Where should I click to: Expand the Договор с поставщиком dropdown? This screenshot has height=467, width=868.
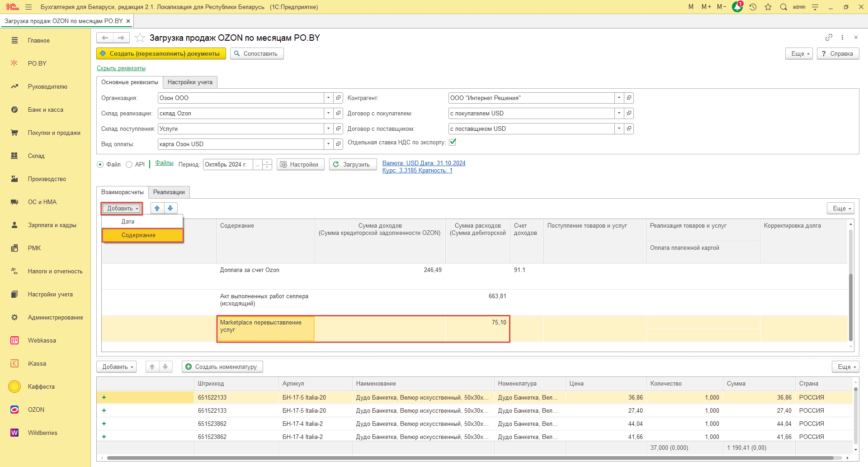619,129
